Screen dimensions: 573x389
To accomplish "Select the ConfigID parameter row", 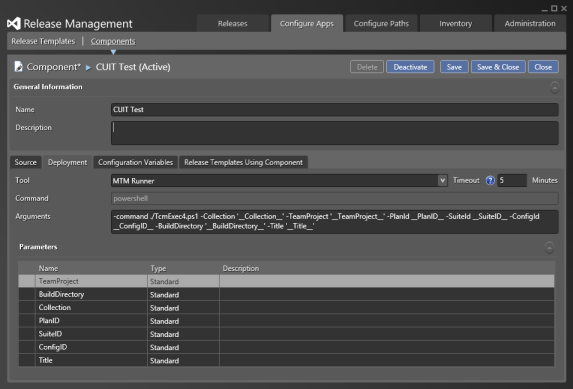I will point(286,347).
